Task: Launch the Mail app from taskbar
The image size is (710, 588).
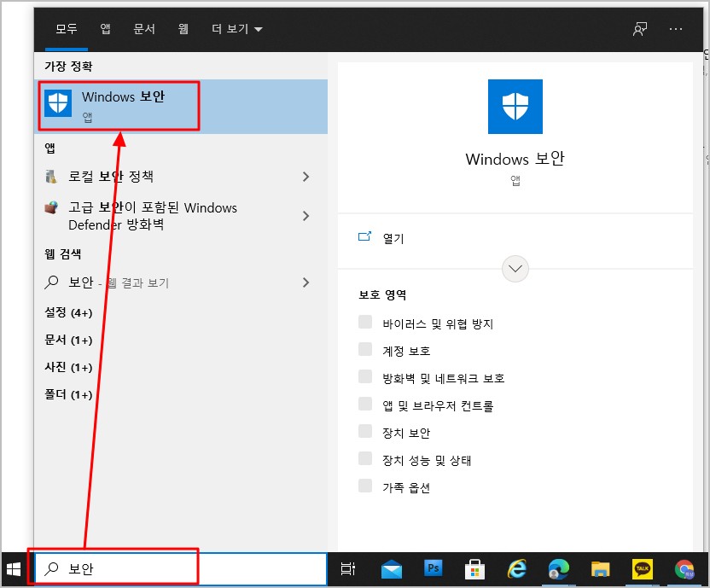Action: coord(391,569)
